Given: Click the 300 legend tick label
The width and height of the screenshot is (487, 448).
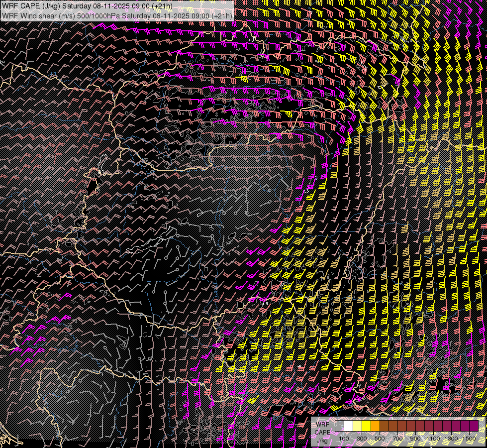Looking at the screenshot, I should coord(362,438).
